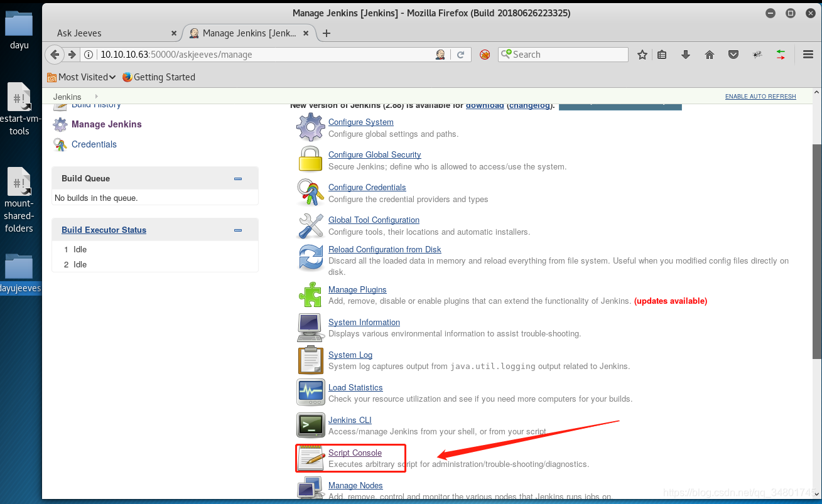The height and width of the screenshot is (504, 822).
Task: Open the Pocket icon in the toolbar
Action: (733, 55)
